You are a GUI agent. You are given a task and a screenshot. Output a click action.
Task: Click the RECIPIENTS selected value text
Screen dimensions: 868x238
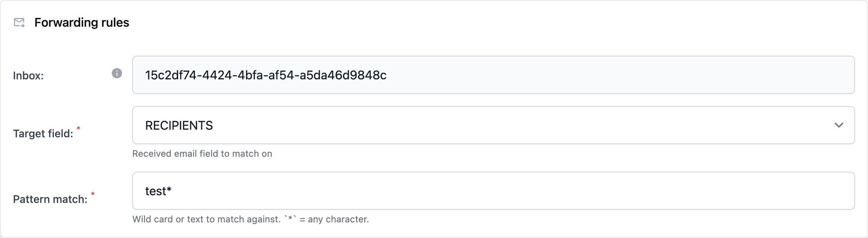coord(179,126)
